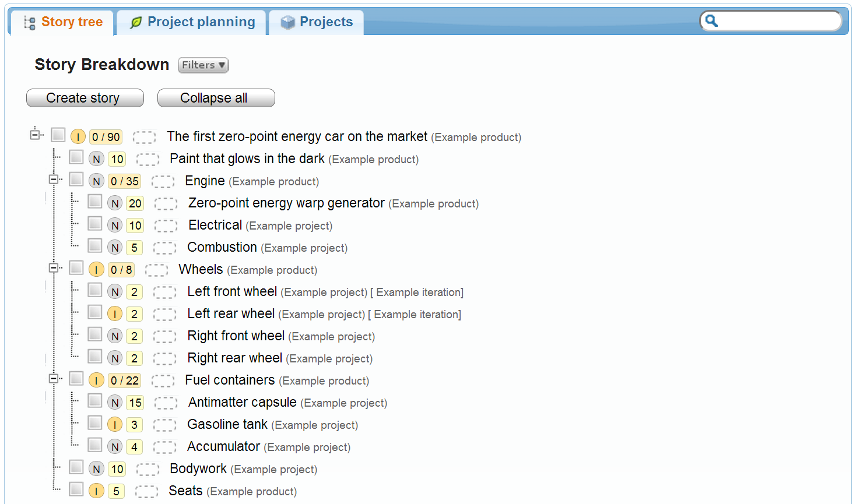Click the magnifier icon in search box

click(x=711, y=22)
